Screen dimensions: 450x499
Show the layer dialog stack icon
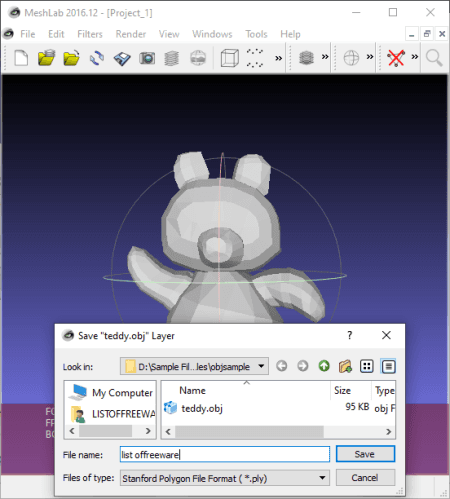(x=172, y=58)
